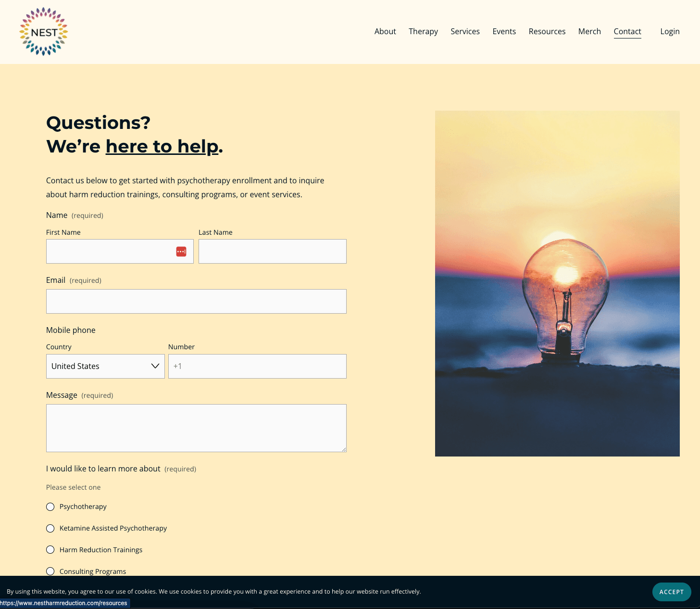Select the Contact nav link
This screenshot has height=609, width=700.
click(x=627, y=31)
